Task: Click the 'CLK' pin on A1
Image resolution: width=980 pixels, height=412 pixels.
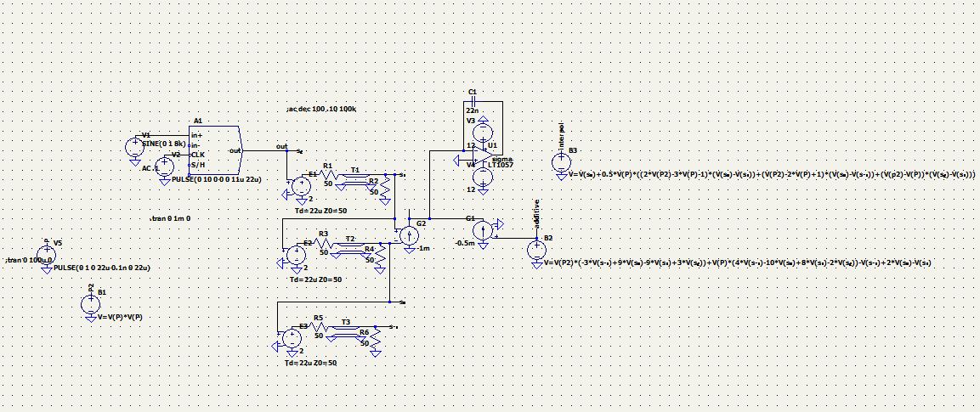Action: tap(198, 155)
